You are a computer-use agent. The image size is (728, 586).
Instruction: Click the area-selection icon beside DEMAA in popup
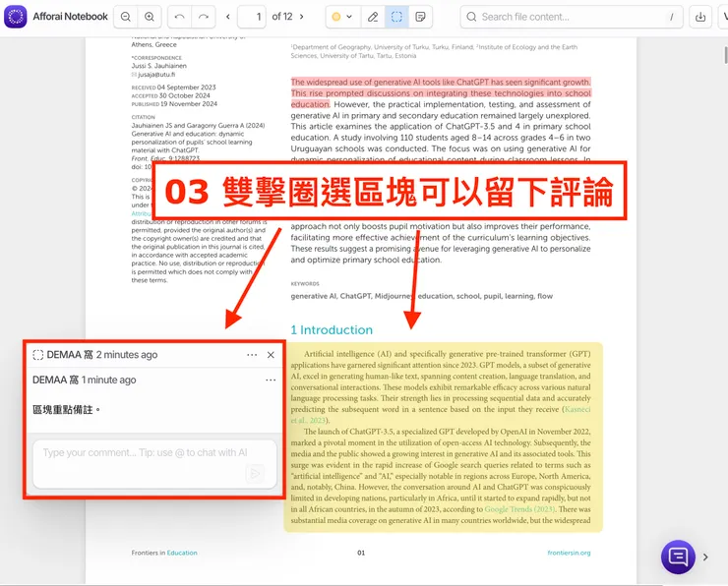click(x=38, y=355)
